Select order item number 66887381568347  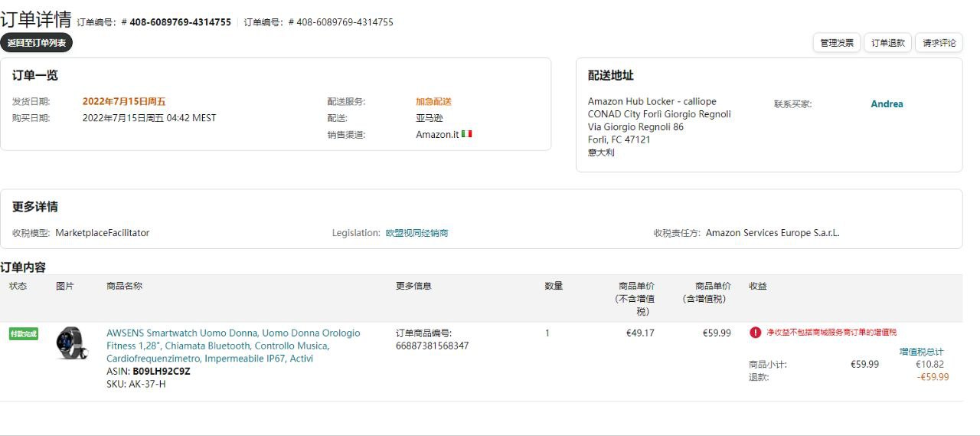coord(432,346)
